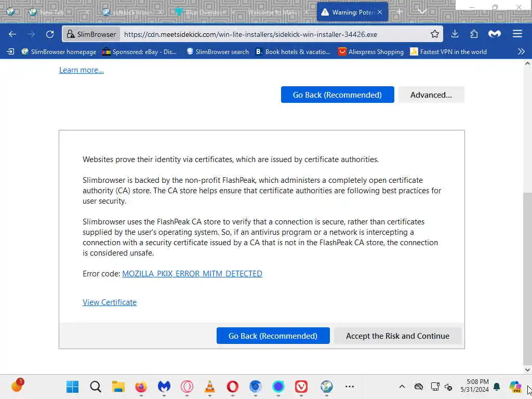Open SlimBrowser search bookmark
This screenshot has height=399, width=532.
coord(218,51)
